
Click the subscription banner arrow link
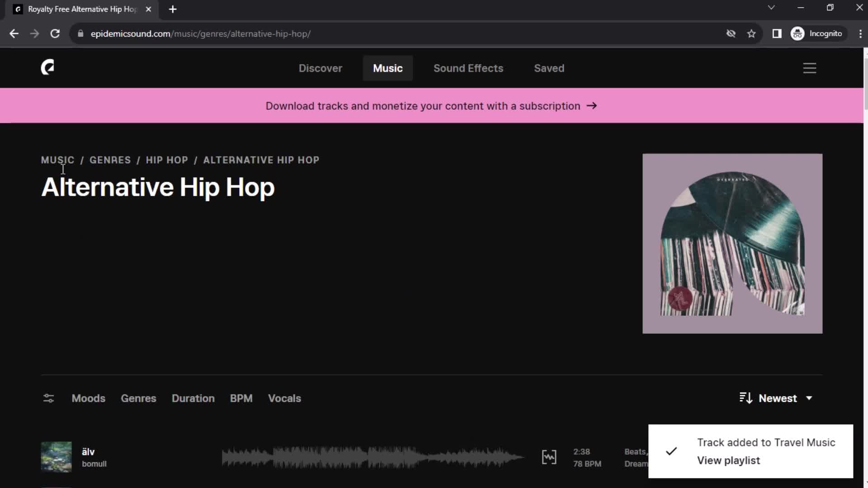[591, 106]
